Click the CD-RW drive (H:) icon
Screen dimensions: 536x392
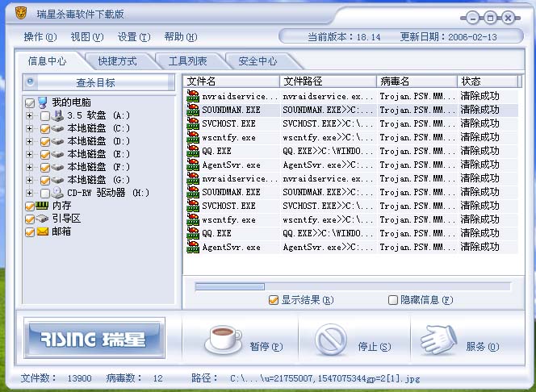click(57, 193)
